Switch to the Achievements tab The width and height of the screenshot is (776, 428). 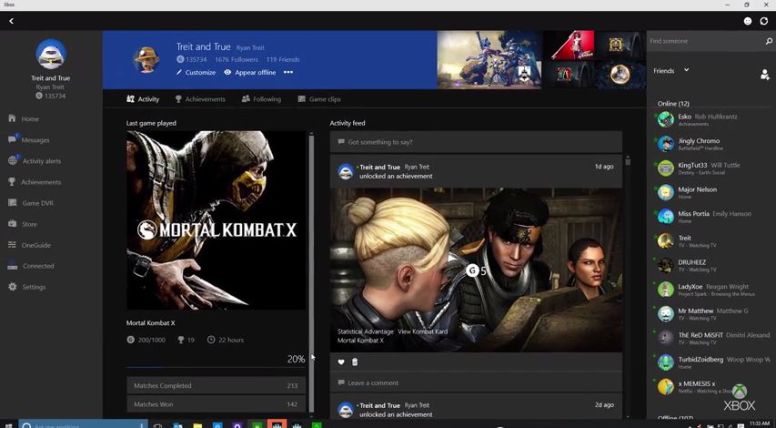point(200,99)
